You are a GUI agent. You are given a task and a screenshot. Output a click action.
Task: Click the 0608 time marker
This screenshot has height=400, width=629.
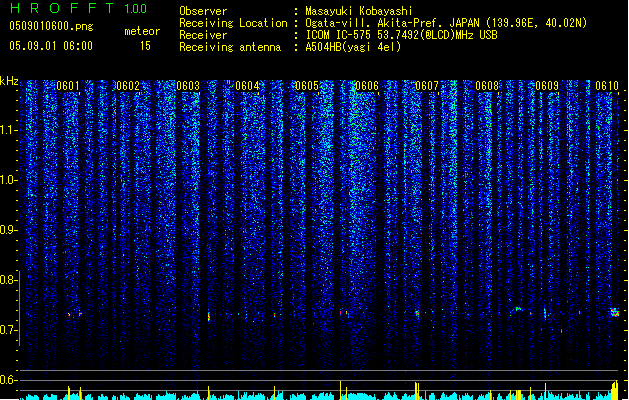(x=487, y=86)
